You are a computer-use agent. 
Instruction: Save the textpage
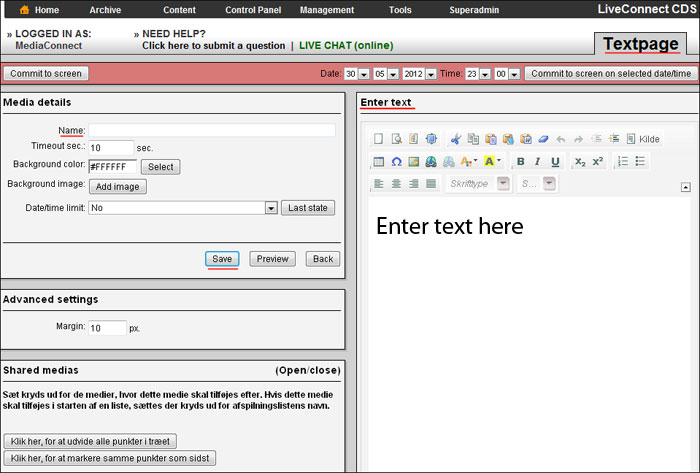click(222, 259)
